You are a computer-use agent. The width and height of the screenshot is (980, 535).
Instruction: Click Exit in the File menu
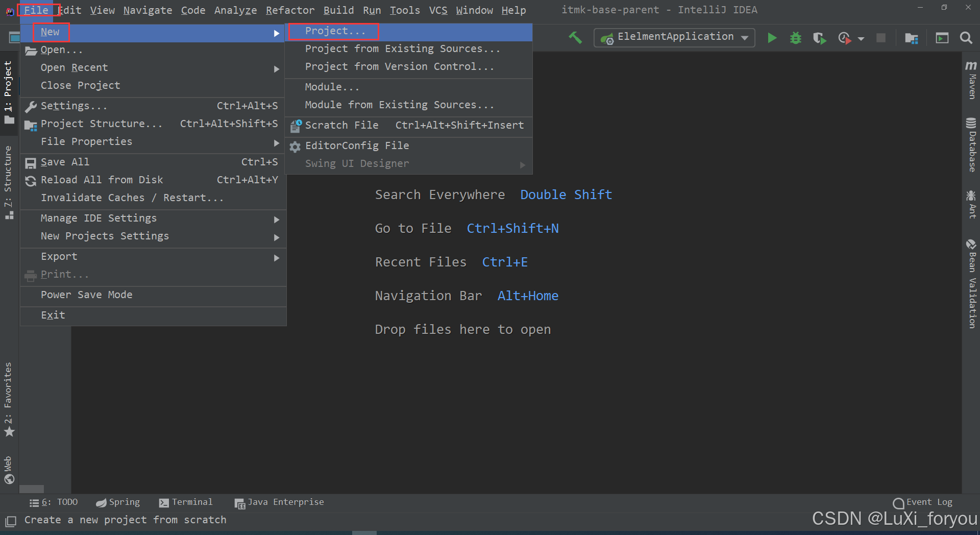[153, 315]
